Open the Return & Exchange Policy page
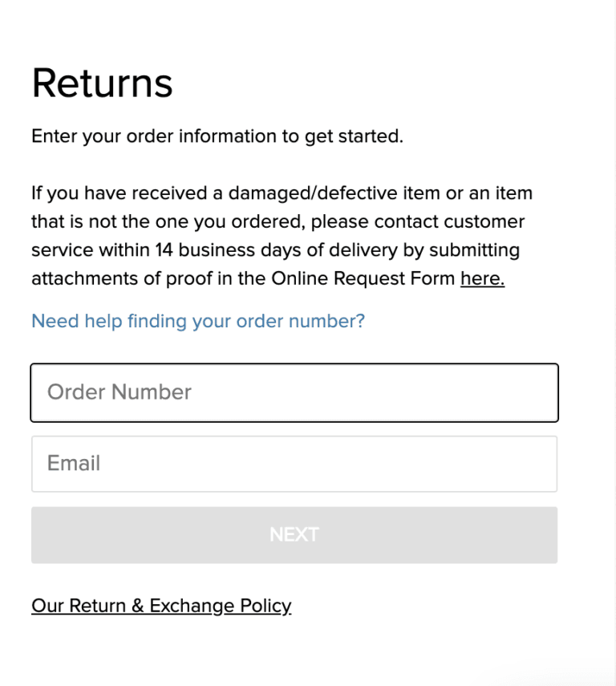This screenshot has height=686, width=616. point(160,606)
